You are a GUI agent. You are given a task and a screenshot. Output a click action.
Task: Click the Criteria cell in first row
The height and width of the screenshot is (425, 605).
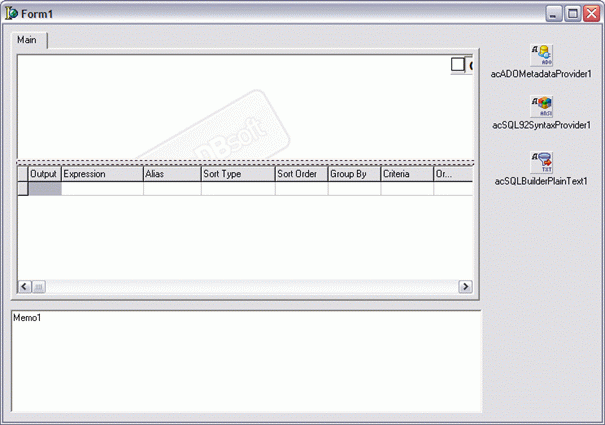click(x=407, y=188)
